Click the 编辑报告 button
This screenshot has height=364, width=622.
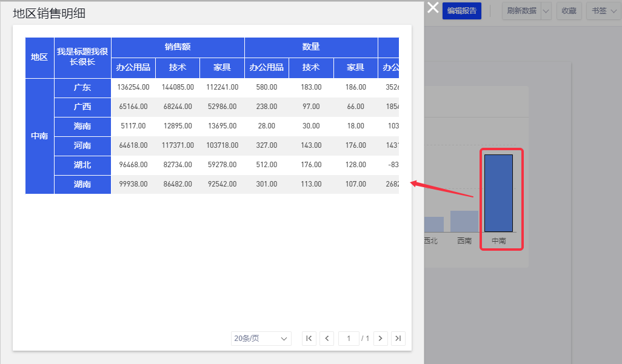(462, 11)
